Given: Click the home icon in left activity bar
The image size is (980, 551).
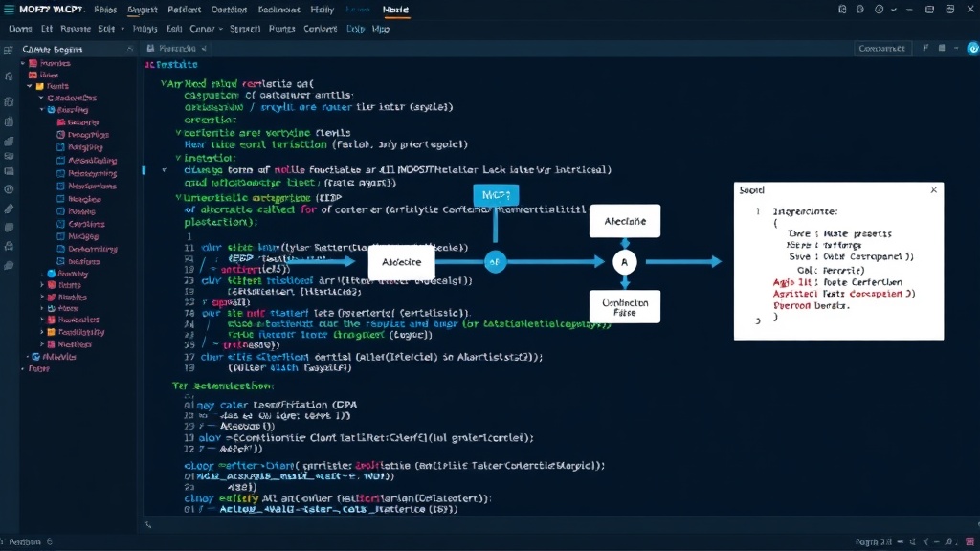Looking at the screenshot, I should click(x=9, y=77).
